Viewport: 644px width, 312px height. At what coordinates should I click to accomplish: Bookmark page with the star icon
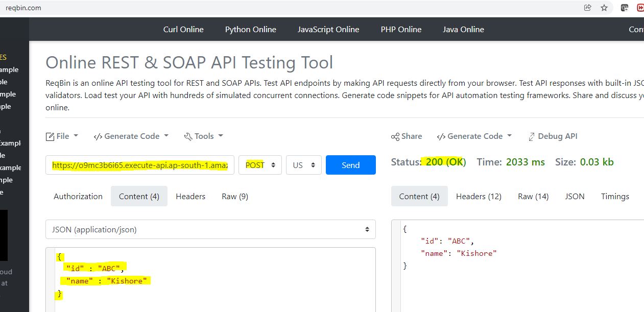(x=604, y=8)
